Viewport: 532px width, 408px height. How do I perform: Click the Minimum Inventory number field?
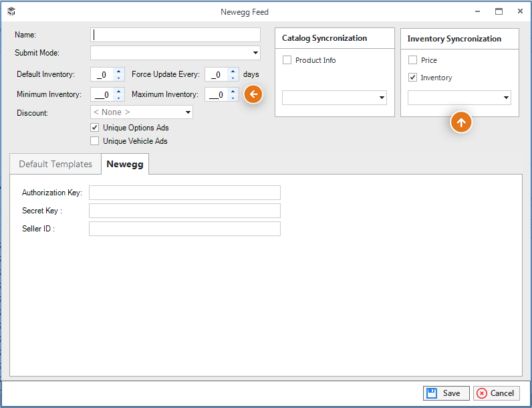point(102,94)
